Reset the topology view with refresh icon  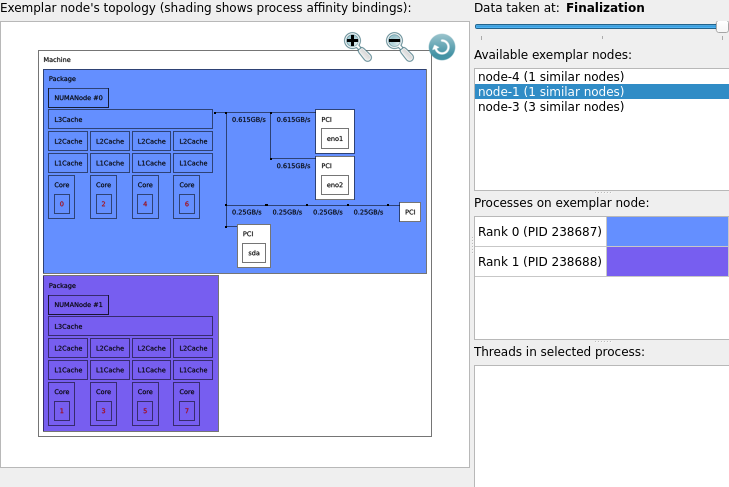click(441, 47)
